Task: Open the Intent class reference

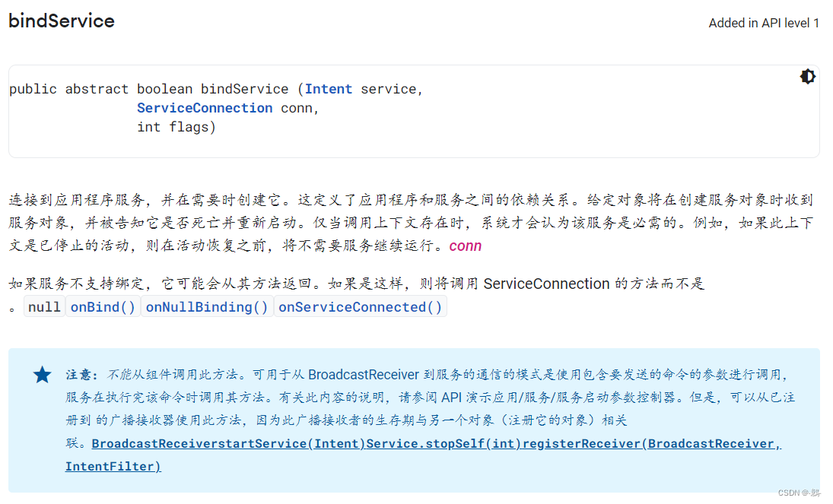Action: pyautogui.click(x=328, y=88)
